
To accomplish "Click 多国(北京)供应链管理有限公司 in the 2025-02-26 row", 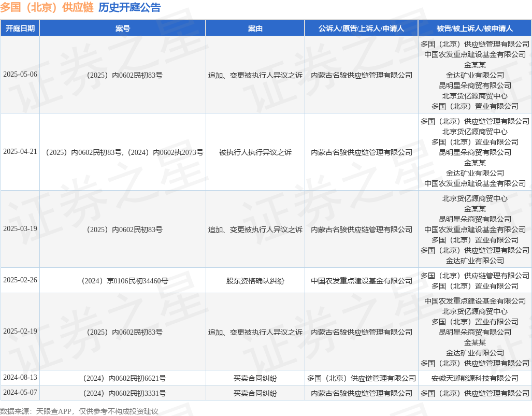I will [475, 276].
